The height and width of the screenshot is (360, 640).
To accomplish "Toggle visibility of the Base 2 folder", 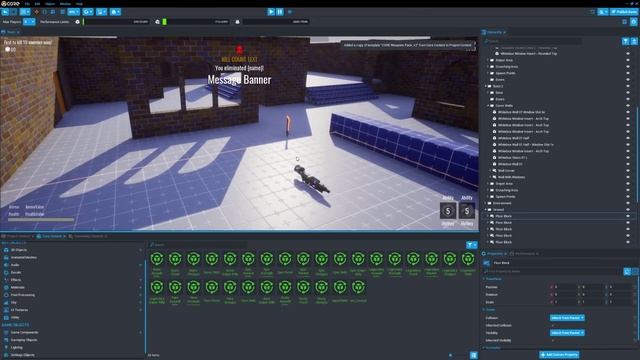I will coord(628,86).
